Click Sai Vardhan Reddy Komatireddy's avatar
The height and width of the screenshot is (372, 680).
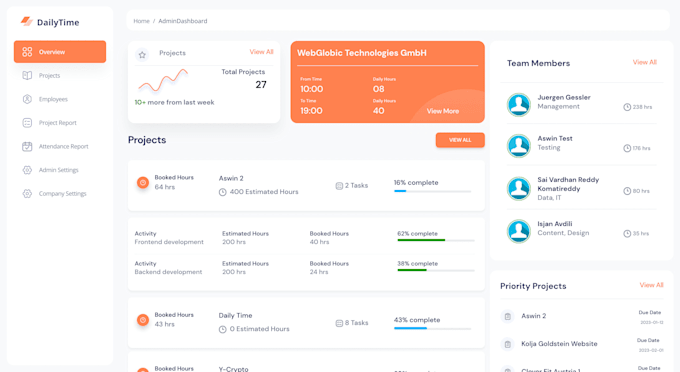coord(519,189)
